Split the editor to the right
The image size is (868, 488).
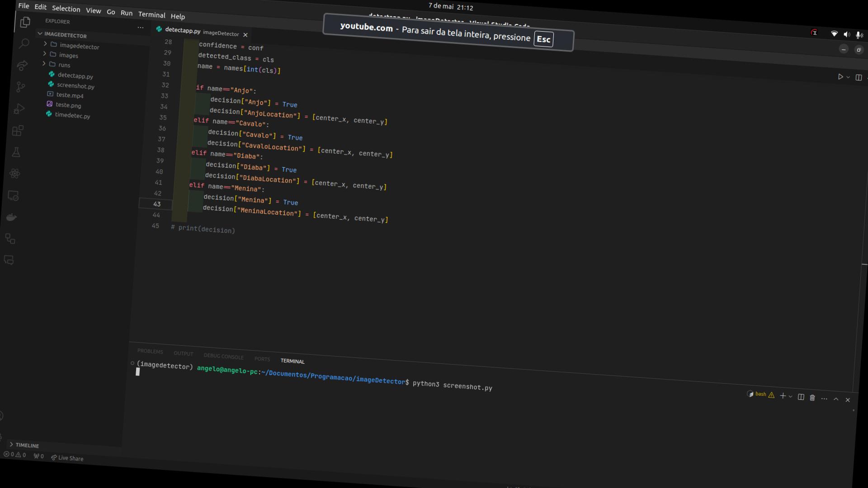click(x=859, y=77)
